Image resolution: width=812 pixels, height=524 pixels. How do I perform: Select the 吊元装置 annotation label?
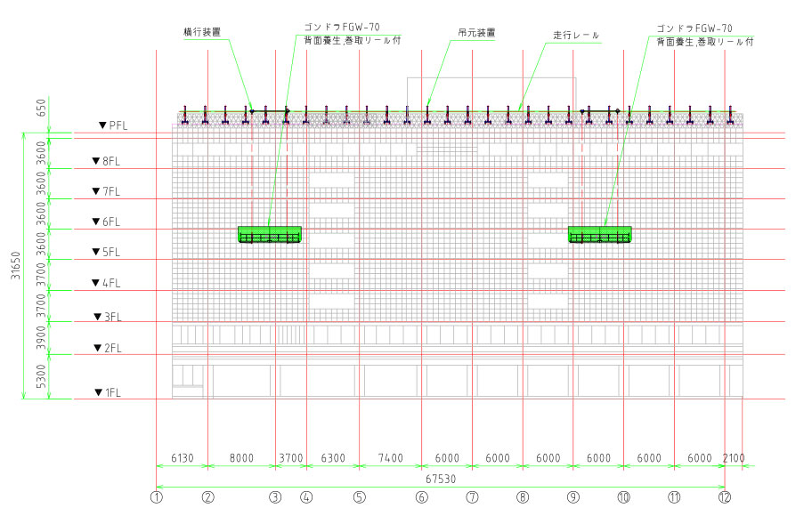tap(476, 32)
